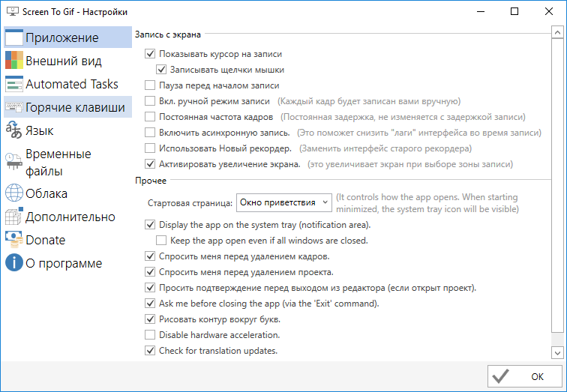Image resolution: width=567 pixels, height=392 pixels.
Task: Uncheck Check for translation updates
Action: point(150,351)
